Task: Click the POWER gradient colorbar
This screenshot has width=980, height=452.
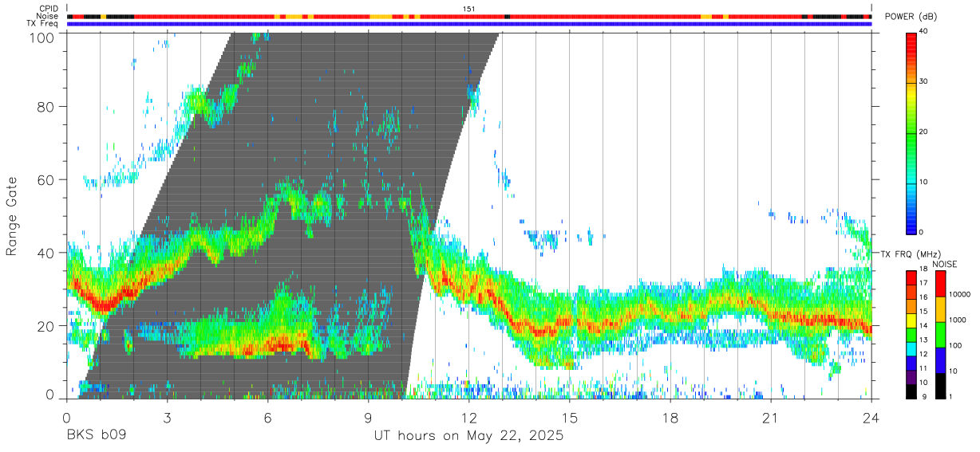Action: pyautogui.click(x=911, y=132)
